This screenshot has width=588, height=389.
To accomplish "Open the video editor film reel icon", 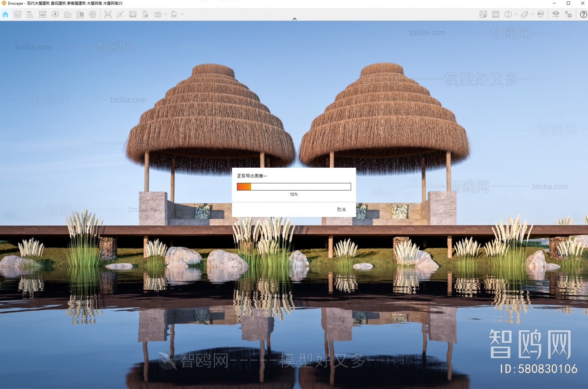I will pyautogui.click(x=93, y=14).
